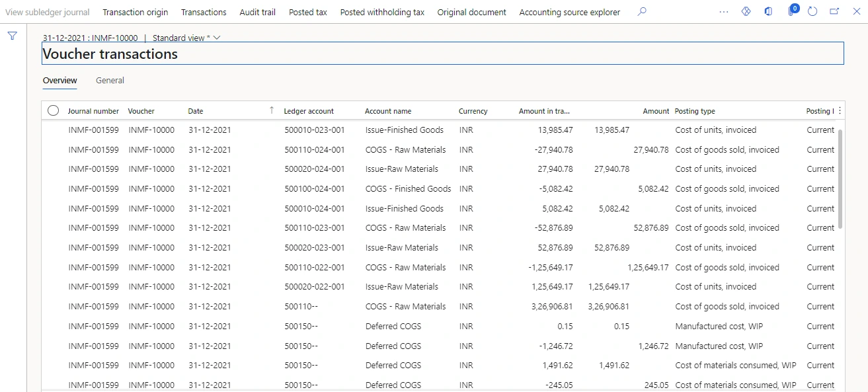The image size is (868, 392).
Task: Select all rows using the header circle
Action: click(x=54, y=111)
